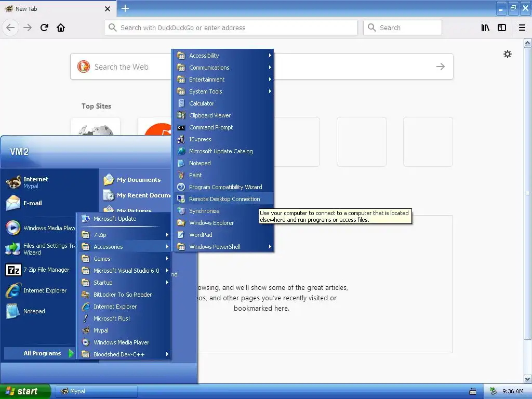Expand the Bloodshed Dev-C++ folder
The image size is (532, 399).
click(125, 354)
